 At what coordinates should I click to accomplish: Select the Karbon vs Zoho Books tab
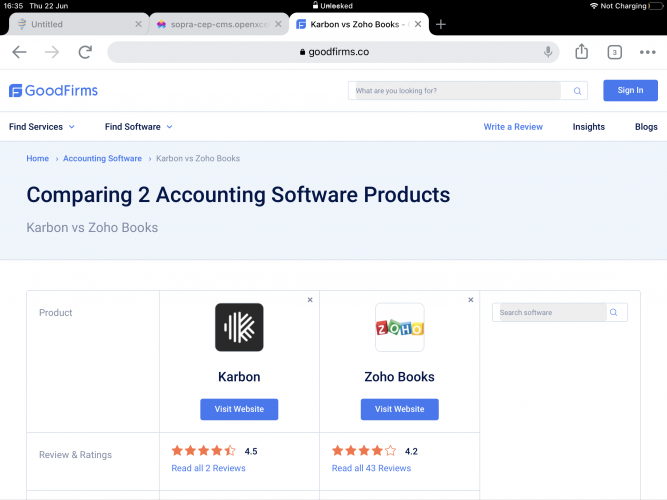(x=359, y=24)
